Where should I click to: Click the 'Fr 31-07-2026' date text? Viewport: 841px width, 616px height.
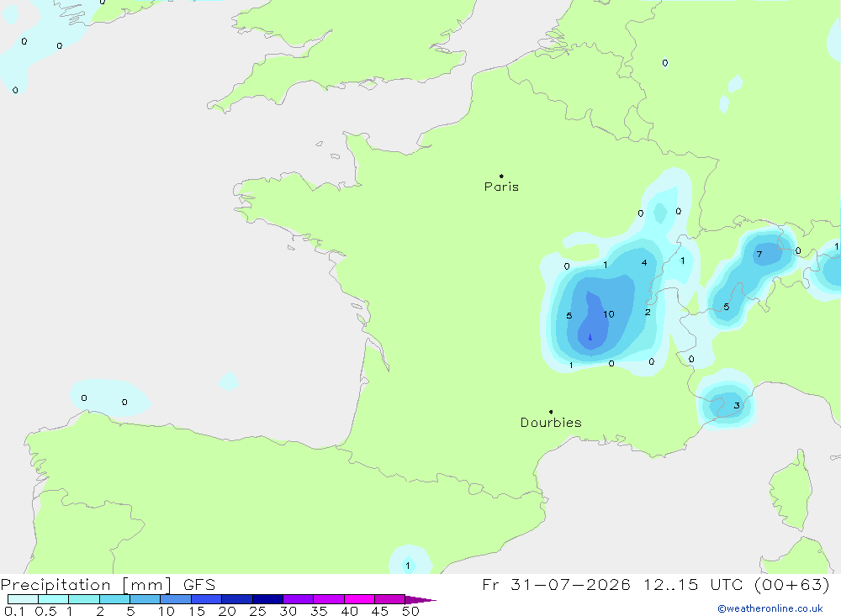[x=556, y=584]
